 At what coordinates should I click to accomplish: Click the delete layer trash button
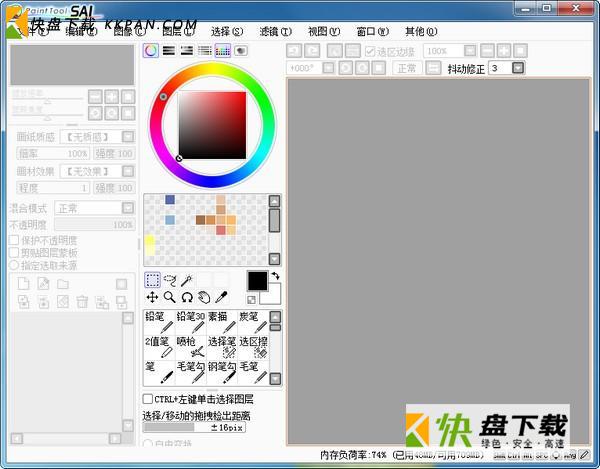pos(82,302)
